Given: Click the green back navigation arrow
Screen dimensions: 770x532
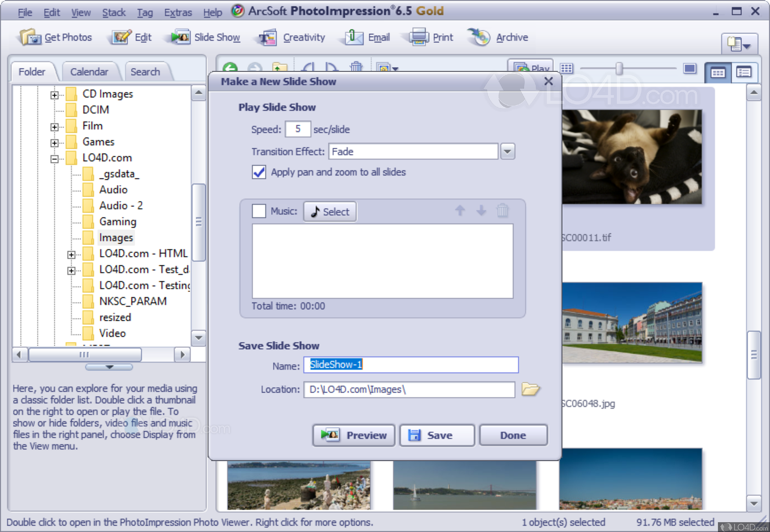Looking at the screenshot, I should (x=231, y=67).
